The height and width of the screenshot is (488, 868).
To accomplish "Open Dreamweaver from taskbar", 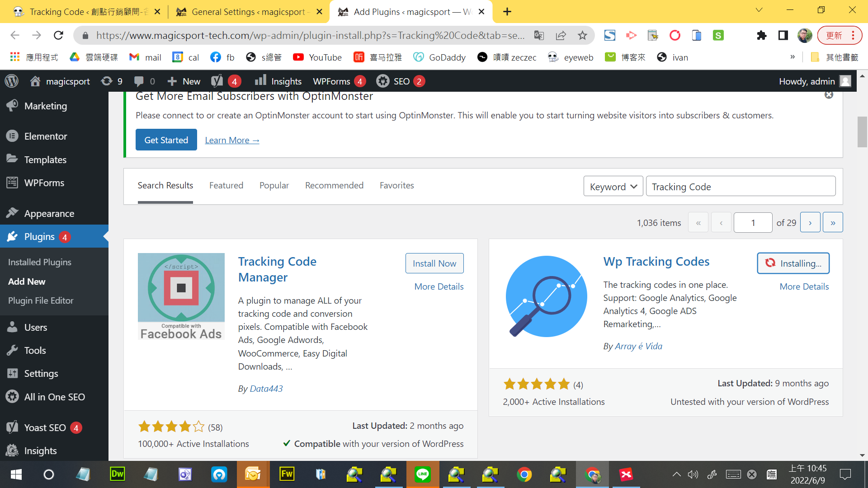I will point(118,474).
